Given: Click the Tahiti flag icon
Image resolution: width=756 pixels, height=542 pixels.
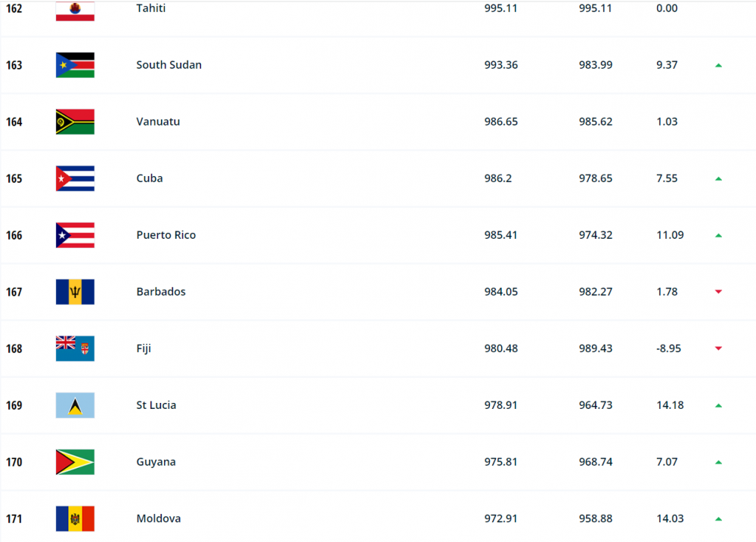Looking at the screenshot, I should pyautogui.click(x=75, y=11).
